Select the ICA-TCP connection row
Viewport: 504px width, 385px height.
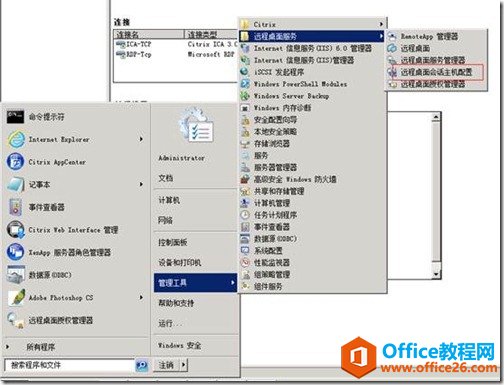tap(175, 44)
